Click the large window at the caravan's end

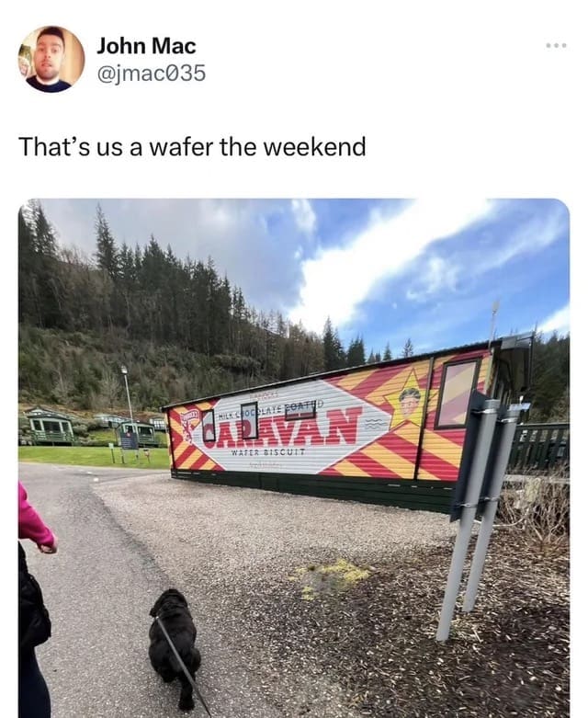pyautogui.click(x=458, y=393)
